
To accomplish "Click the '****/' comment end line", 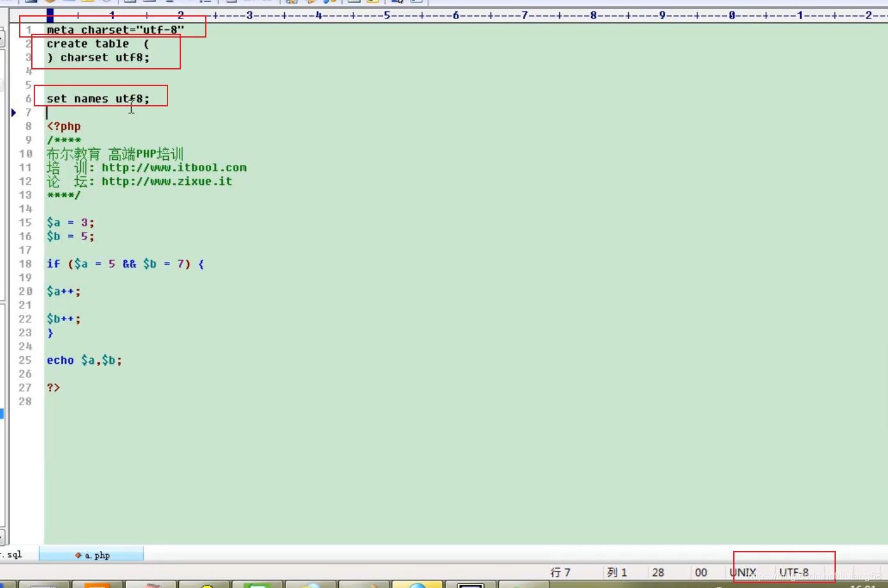I will click(64, 195).
